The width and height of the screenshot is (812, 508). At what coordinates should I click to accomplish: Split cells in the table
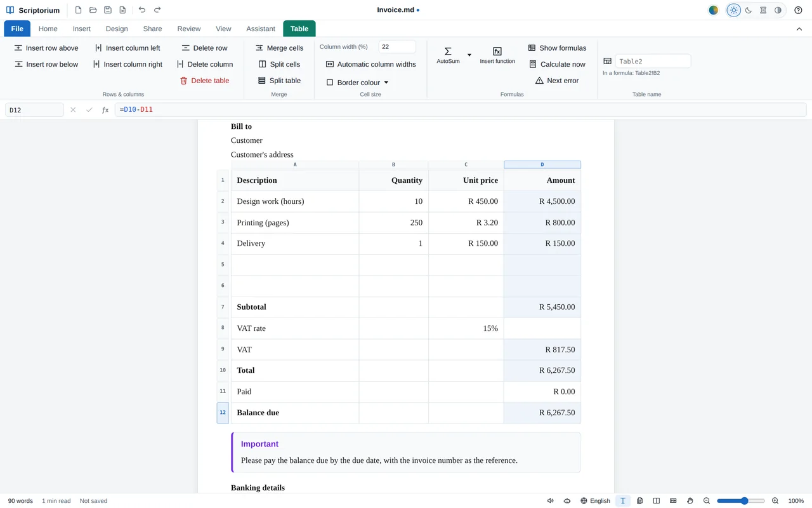tap(279, 64)
